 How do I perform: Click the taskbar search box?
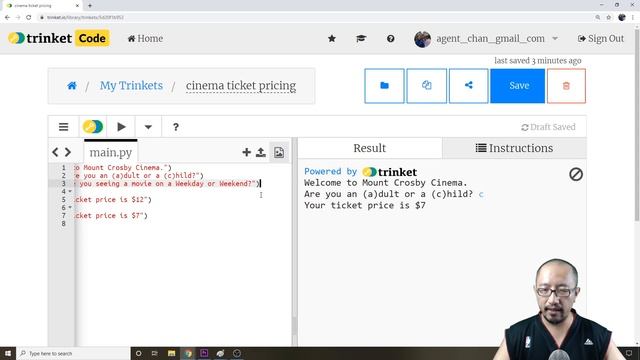73,353
